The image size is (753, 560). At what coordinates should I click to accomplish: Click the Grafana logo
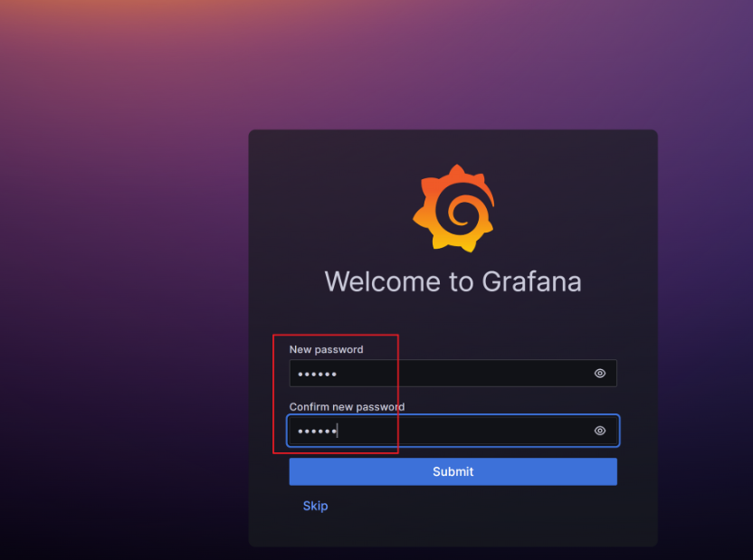pyautogui.click(x=453, y=208)
